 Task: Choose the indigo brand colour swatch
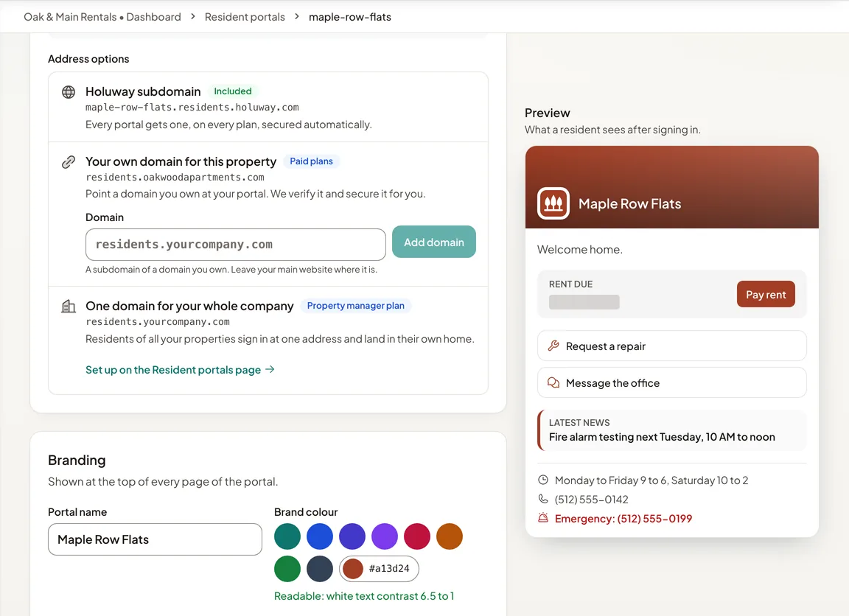click(x=352, y=536)
